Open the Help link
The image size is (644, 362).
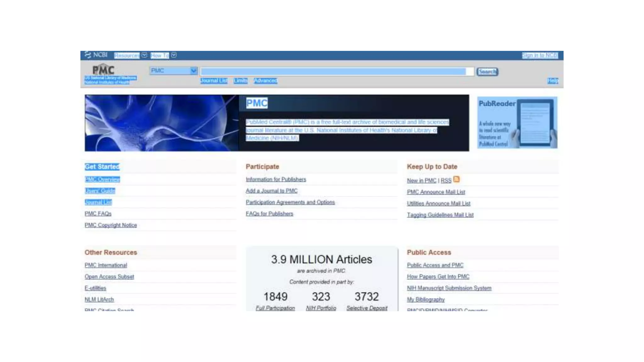[x=552, y=81]
